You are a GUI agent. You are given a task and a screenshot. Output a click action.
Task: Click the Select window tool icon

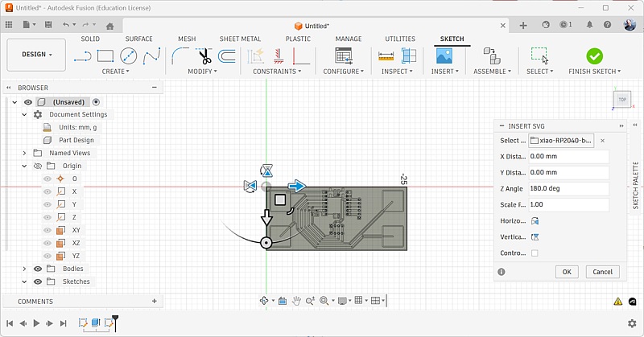[539, 55]
